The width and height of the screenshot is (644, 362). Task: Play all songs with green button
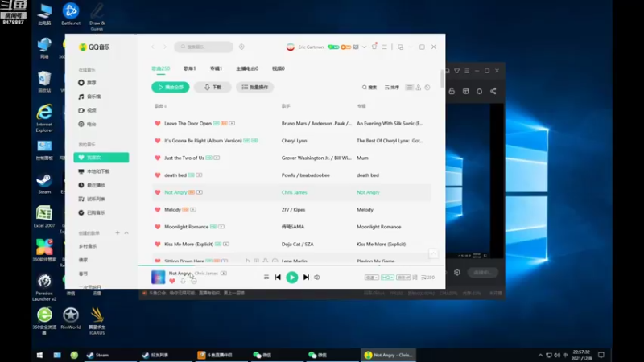(x=171, y=88)
